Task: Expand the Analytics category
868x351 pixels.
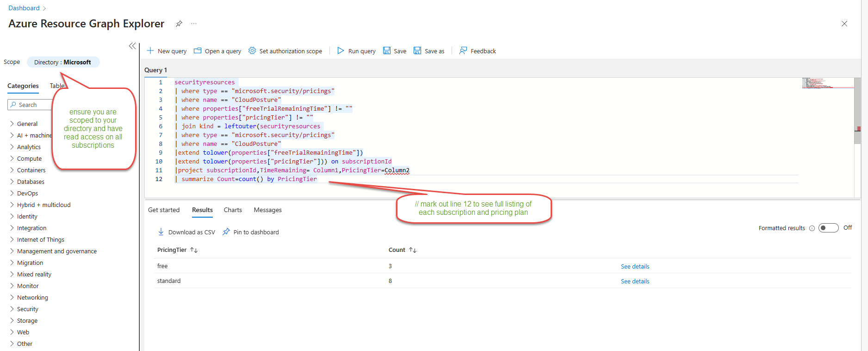Action: [12, 147]
